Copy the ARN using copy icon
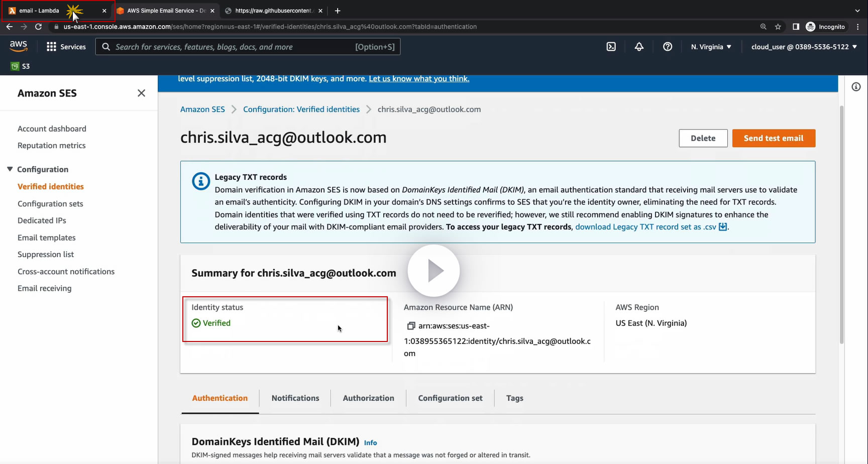This screenshot has height=464, width=868. coord(410,326)
